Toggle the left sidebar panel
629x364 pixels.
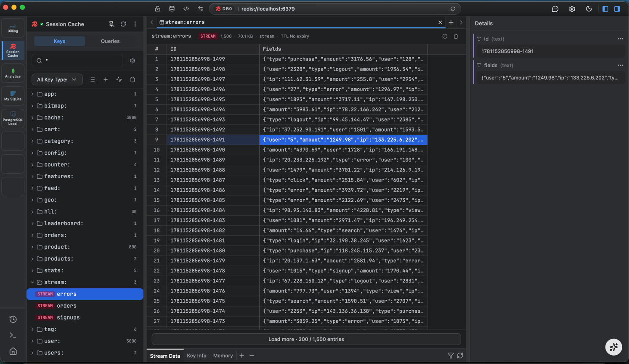(605, 9)
